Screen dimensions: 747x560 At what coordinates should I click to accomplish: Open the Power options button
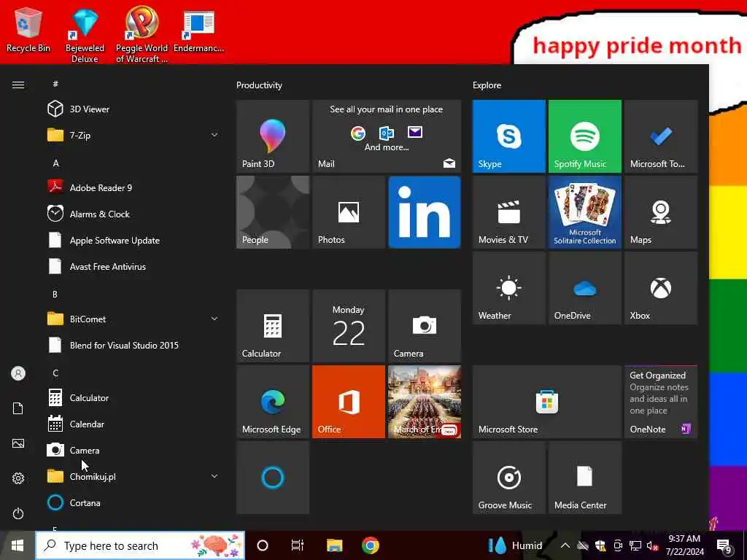coord(18,513)
